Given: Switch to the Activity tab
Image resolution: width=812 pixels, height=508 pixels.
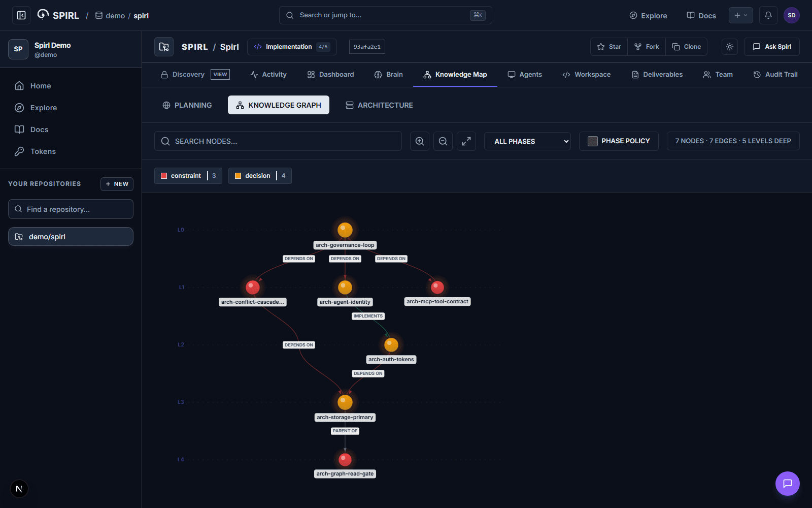Looking at the screenshot, I should pos(268,75).
